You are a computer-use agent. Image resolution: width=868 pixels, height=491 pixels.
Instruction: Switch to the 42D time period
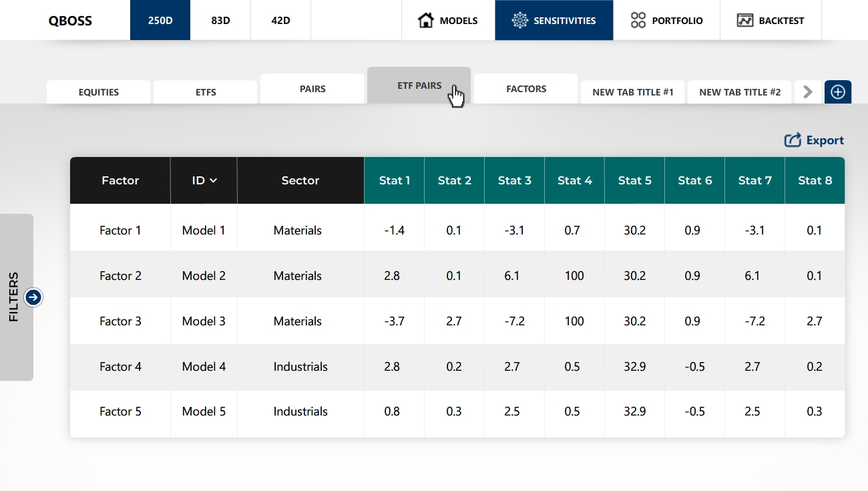[x=280, y=20]
